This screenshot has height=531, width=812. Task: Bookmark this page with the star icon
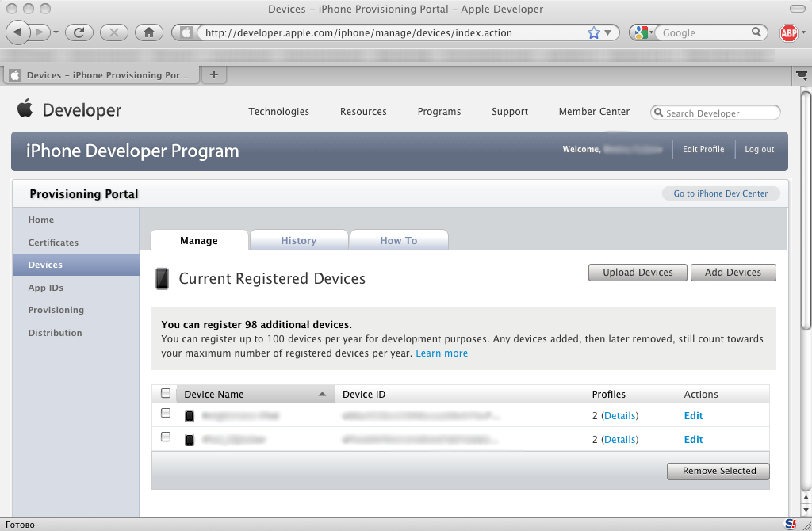point(593,32)
